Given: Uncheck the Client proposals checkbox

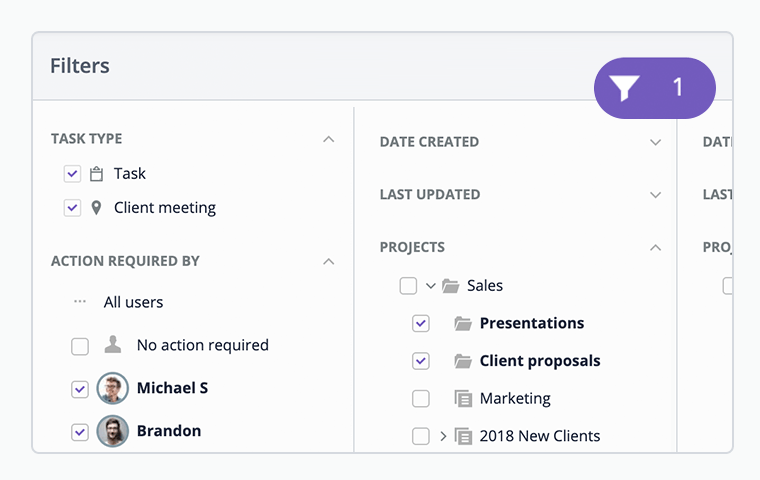Looking at the screenshot, I should pyautogui.click(x=421, y=361).
